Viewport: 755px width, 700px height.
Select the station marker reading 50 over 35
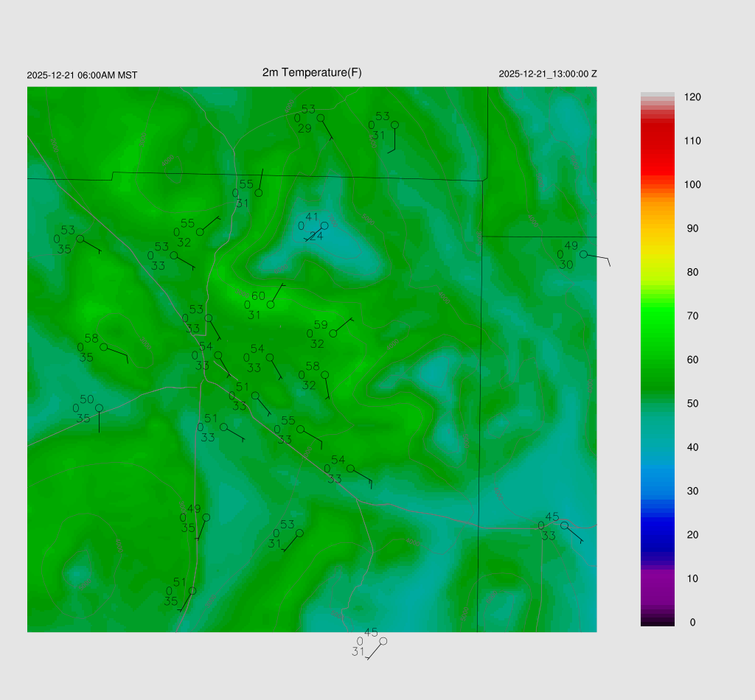click(x=99, y=407)
